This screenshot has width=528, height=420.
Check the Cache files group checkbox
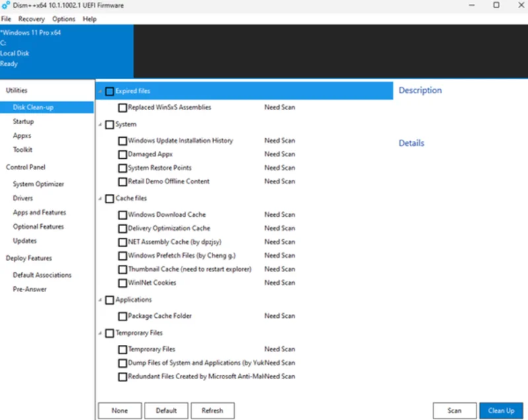pyautogui.click(x=110, y=198)
